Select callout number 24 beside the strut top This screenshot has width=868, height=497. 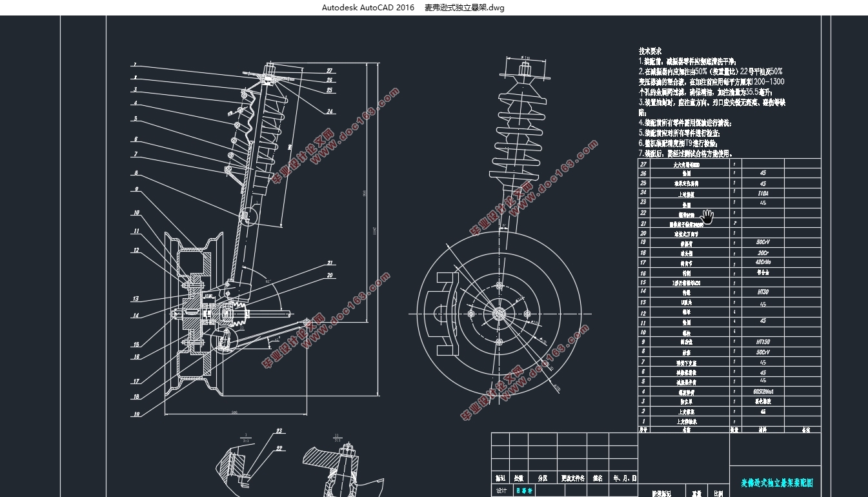click(x=330, y=111)
